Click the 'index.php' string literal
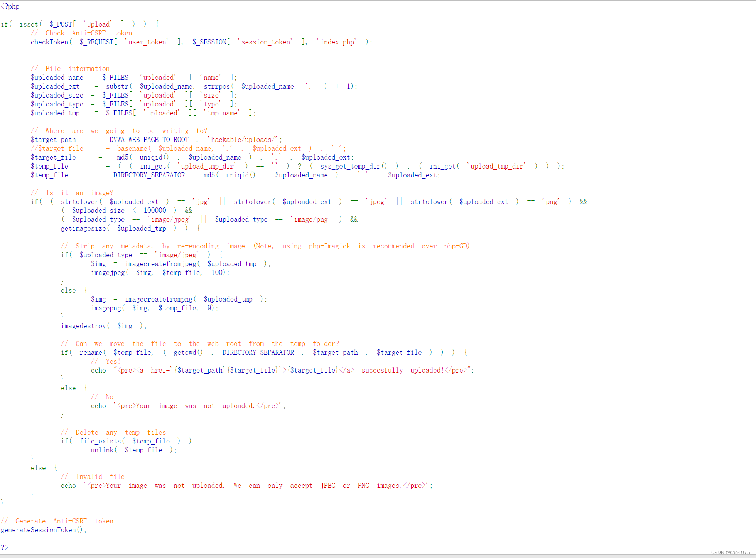Image resolution: width=756 pixels, height=558 pixels. [x=336, y=42]
